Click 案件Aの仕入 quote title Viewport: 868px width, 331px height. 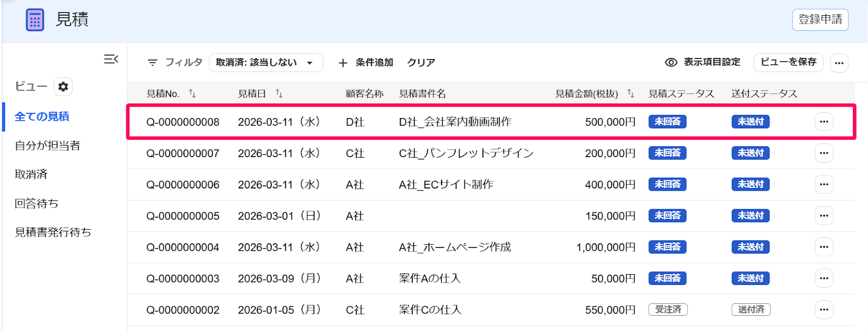430,278
